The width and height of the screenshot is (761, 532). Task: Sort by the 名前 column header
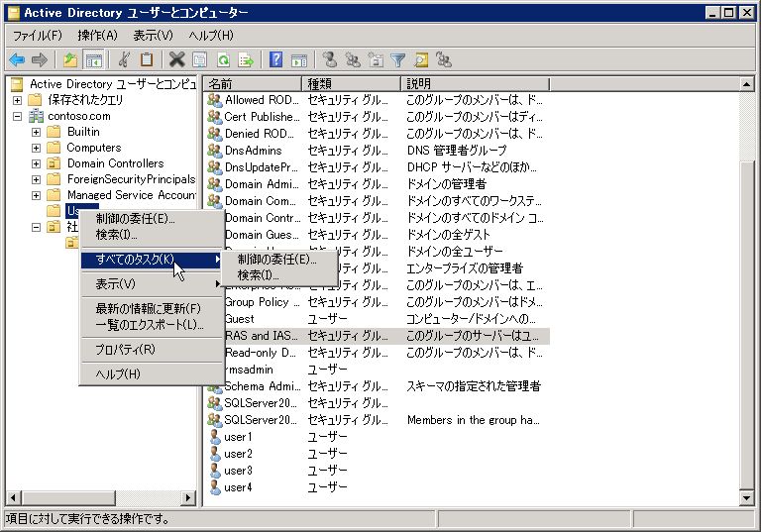pos(253,84)
